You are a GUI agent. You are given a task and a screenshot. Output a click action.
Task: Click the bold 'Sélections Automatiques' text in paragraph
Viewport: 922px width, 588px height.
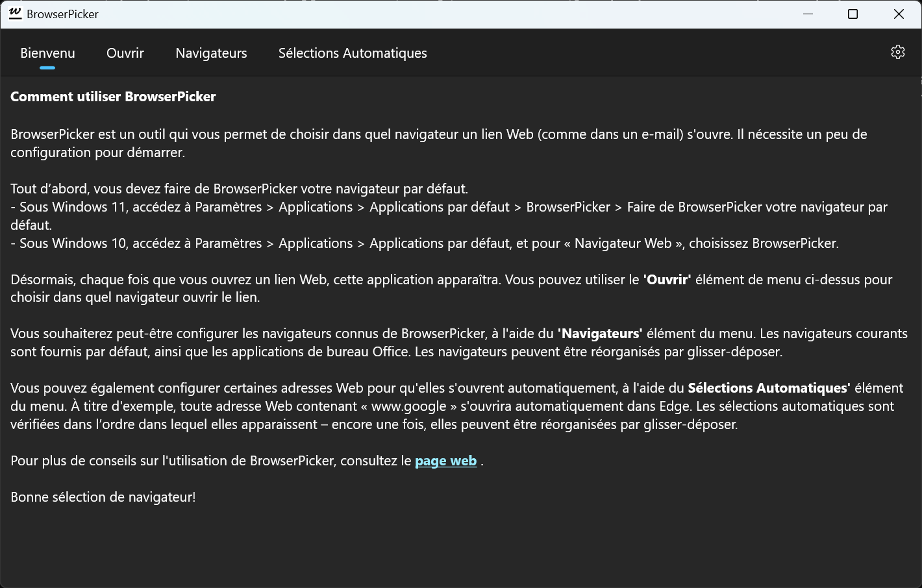[769, 388]
